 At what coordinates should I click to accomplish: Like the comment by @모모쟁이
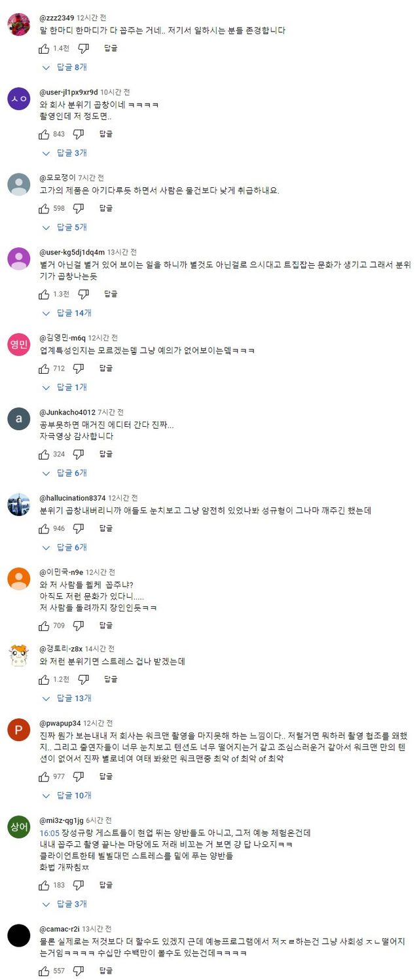coord(44,208)
